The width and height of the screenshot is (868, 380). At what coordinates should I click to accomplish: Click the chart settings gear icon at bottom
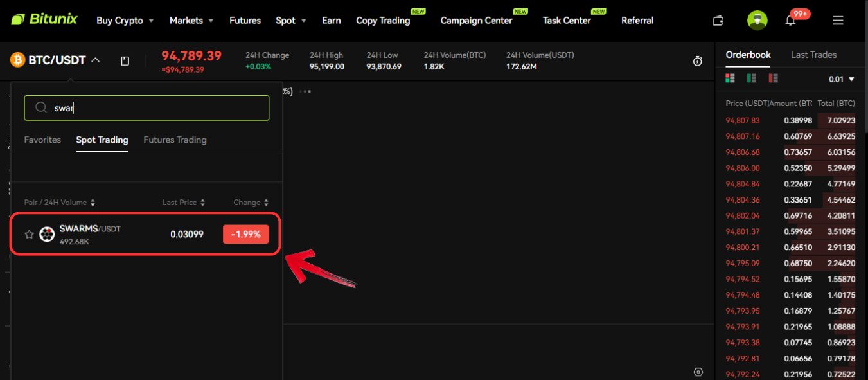point(698,372)
